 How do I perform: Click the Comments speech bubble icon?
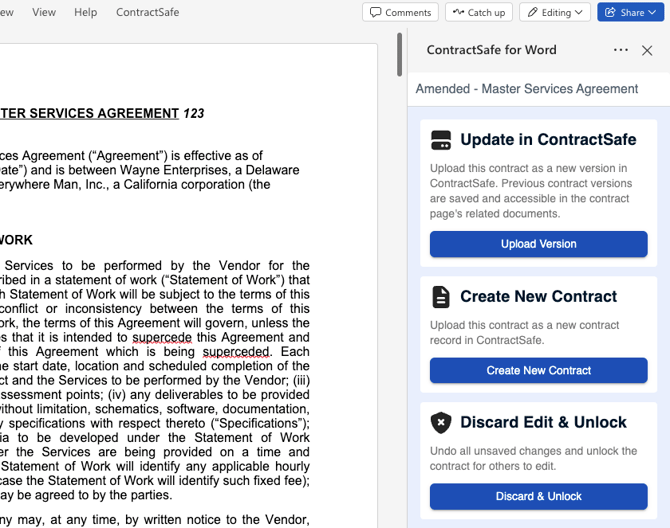[375, 12]
